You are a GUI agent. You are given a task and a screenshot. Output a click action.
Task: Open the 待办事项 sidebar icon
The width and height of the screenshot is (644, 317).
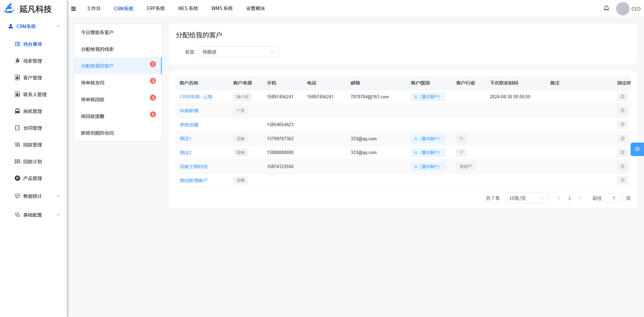[x=17, y=44]
